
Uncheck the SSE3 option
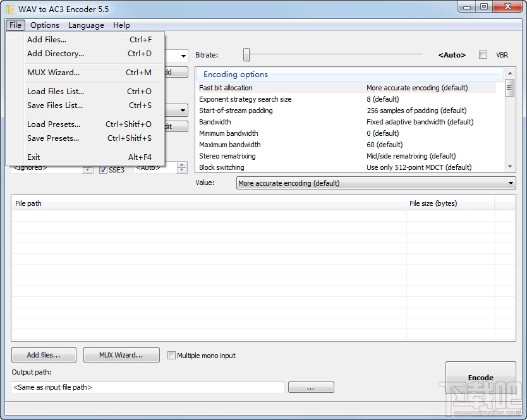coord(102,170)
